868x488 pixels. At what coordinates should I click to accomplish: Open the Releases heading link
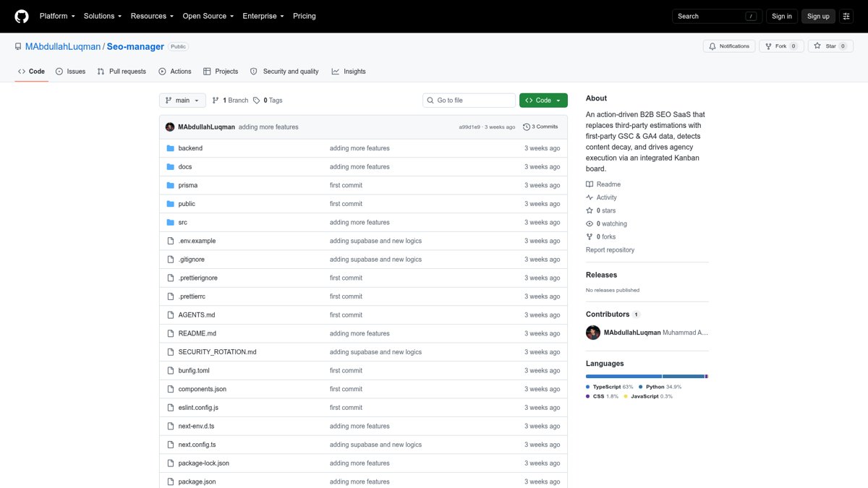(601, 275)
